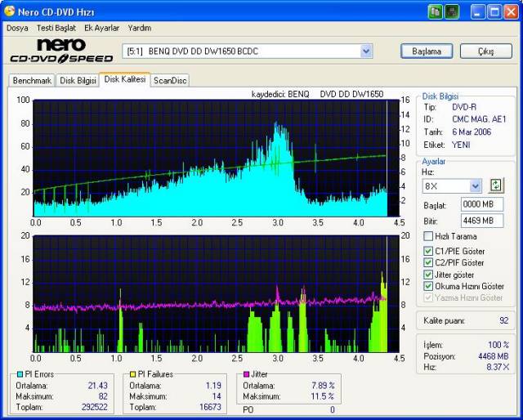
Task: Click the Nero app icon in title bar
Action: (9, 11)
